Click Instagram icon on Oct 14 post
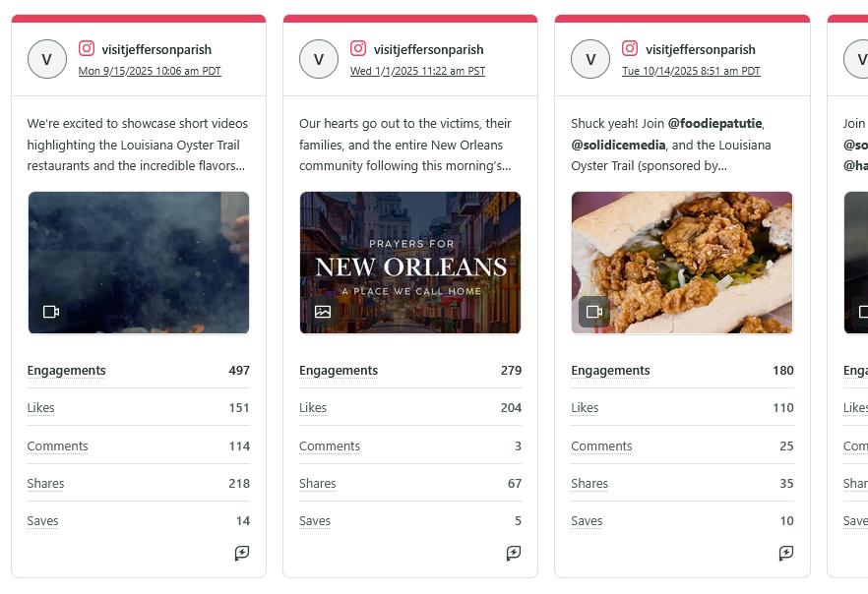868x594 pixels. click(630, 48)
